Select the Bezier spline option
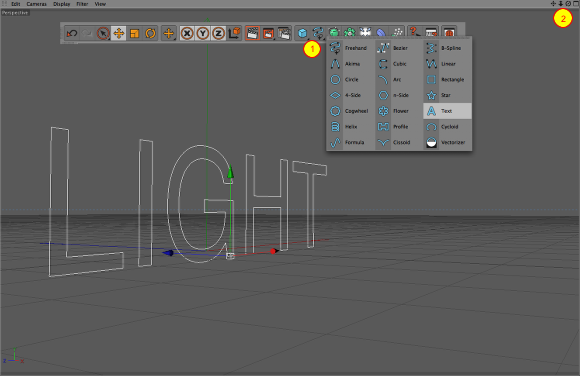Screen dimensions: 580x376 coord(398,48)
